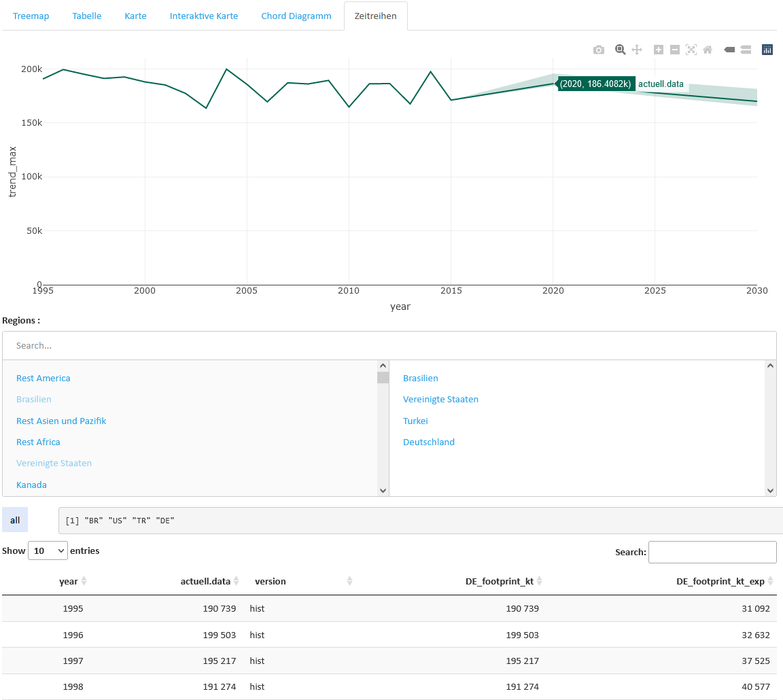Select the 1997 row 'hist' version cell
This screenshot has height=700, width=783.
click(x=257, y=661)
